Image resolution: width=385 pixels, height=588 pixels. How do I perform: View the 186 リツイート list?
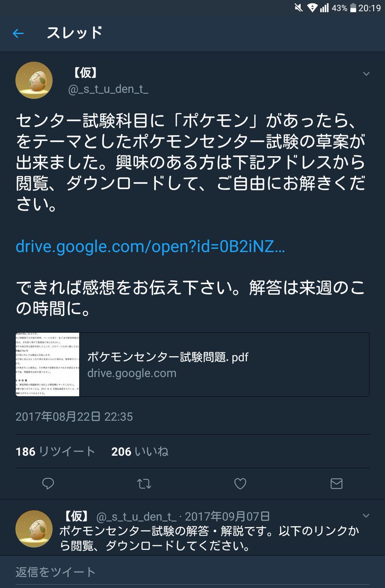55,451
